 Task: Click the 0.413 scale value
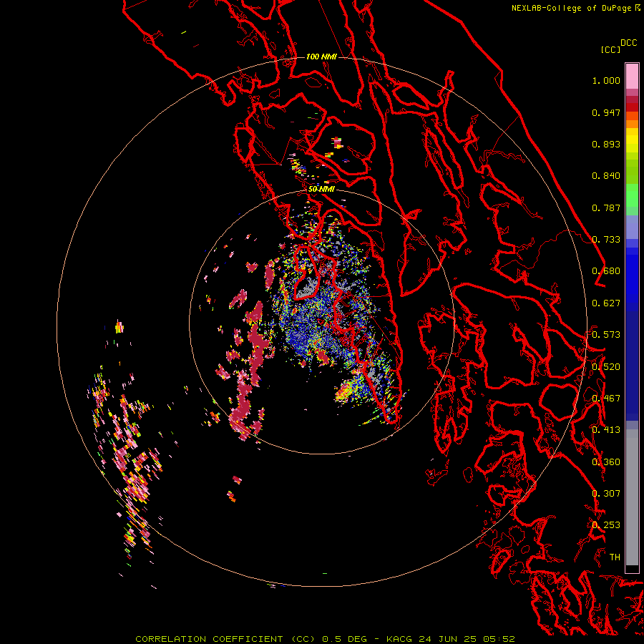(606, 430)
